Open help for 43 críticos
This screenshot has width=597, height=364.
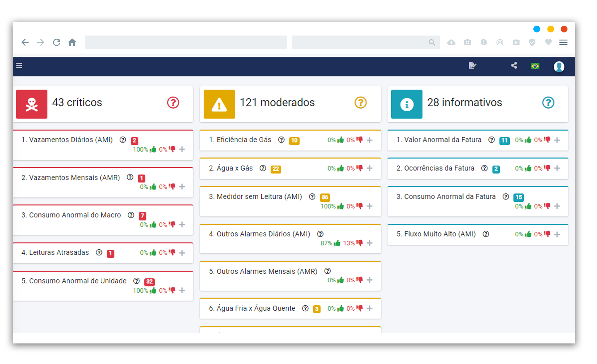tap(173, 103)
